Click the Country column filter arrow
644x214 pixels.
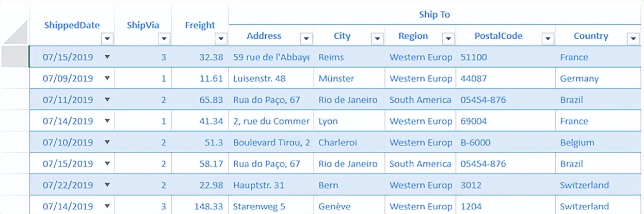[634, 38]
